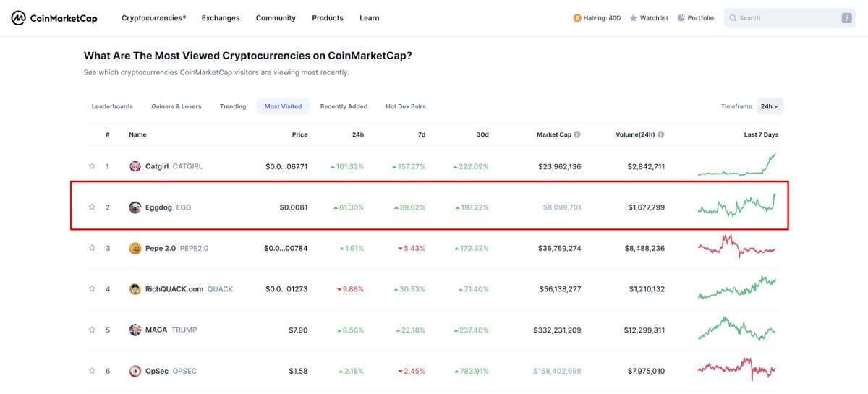Sort by the Market Cap column header
Viewport: 868px width, 394px height.
click(554, 134)
